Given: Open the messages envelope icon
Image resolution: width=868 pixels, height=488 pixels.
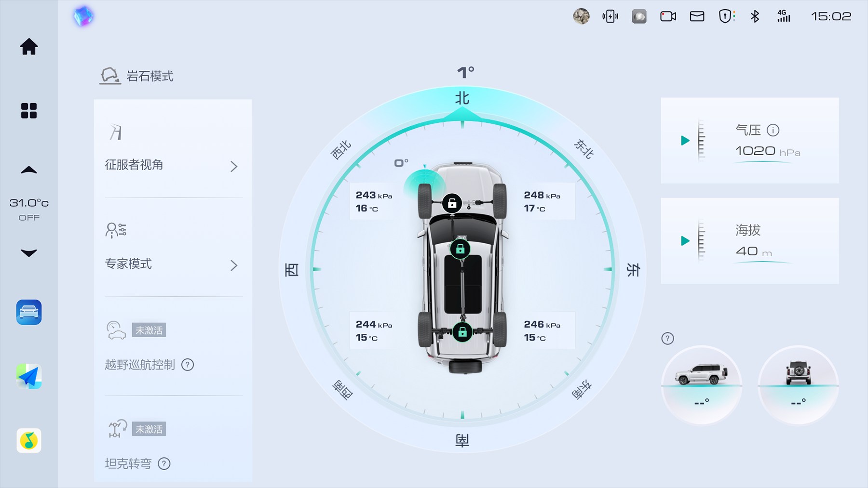Looking at the screenshot, I should pos(697,16).
